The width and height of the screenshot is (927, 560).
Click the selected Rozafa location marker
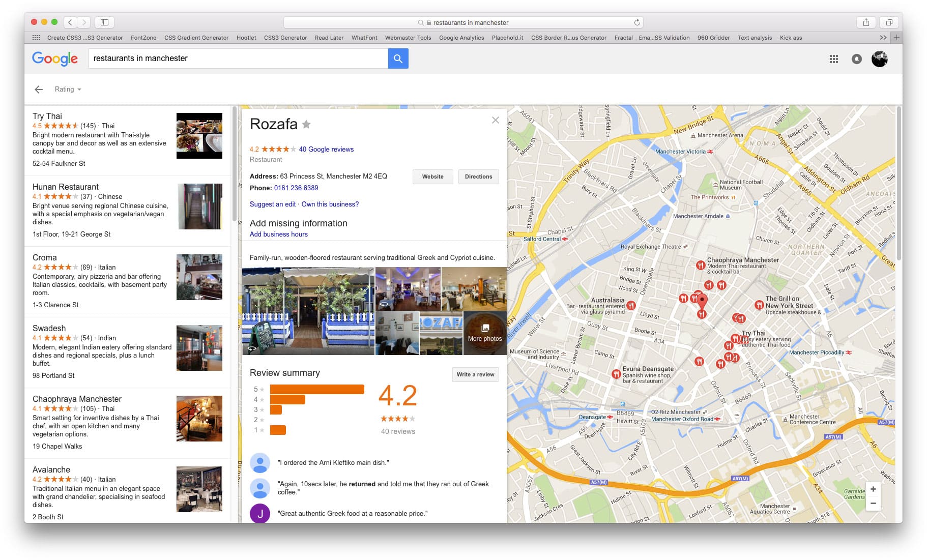[x=702, y=301]
